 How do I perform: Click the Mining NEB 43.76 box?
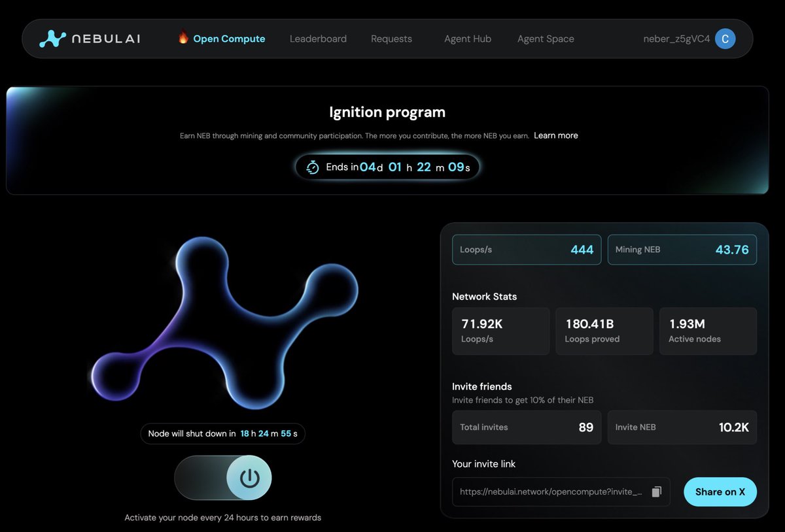pos(682,250)
